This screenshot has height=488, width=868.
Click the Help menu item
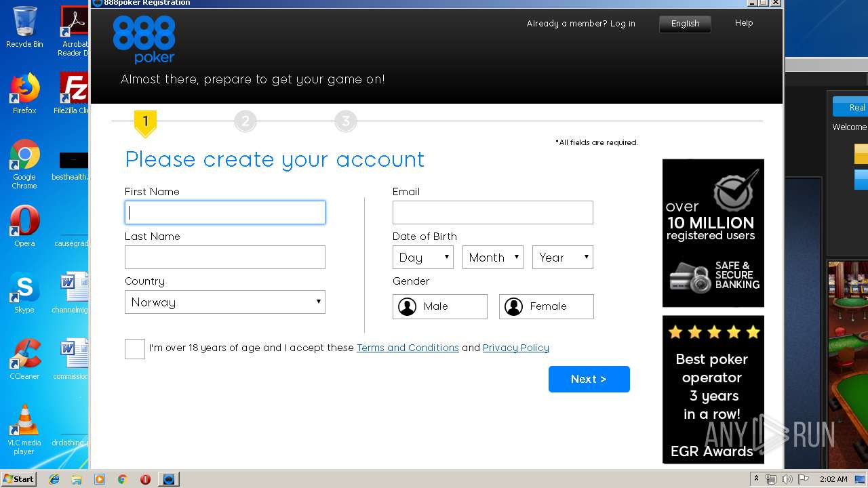pyautogui.click(x=744, y=23)
